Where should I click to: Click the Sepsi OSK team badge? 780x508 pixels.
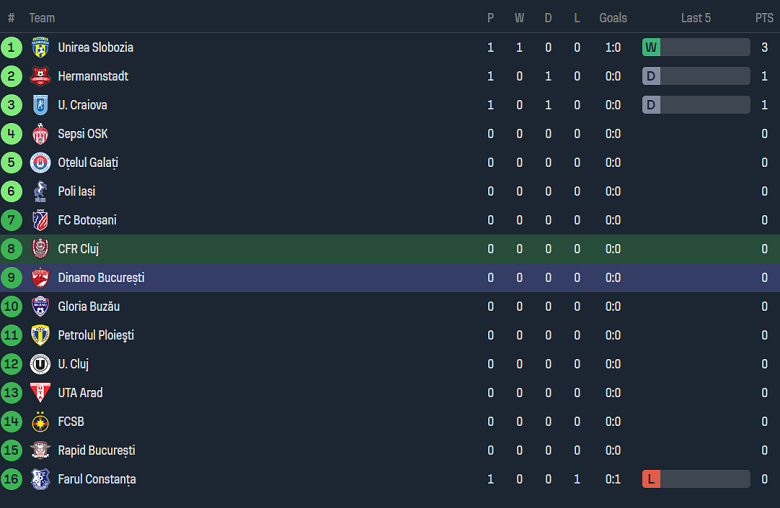[x=40, y=134]
